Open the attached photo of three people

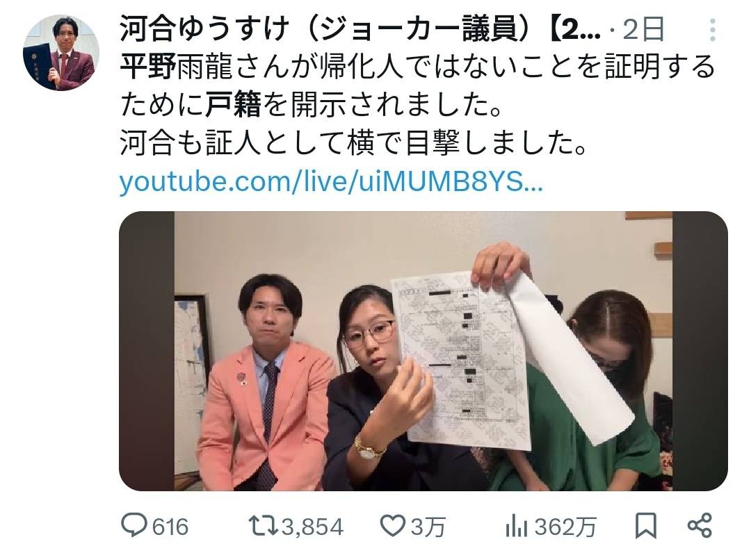coord(423,352)
